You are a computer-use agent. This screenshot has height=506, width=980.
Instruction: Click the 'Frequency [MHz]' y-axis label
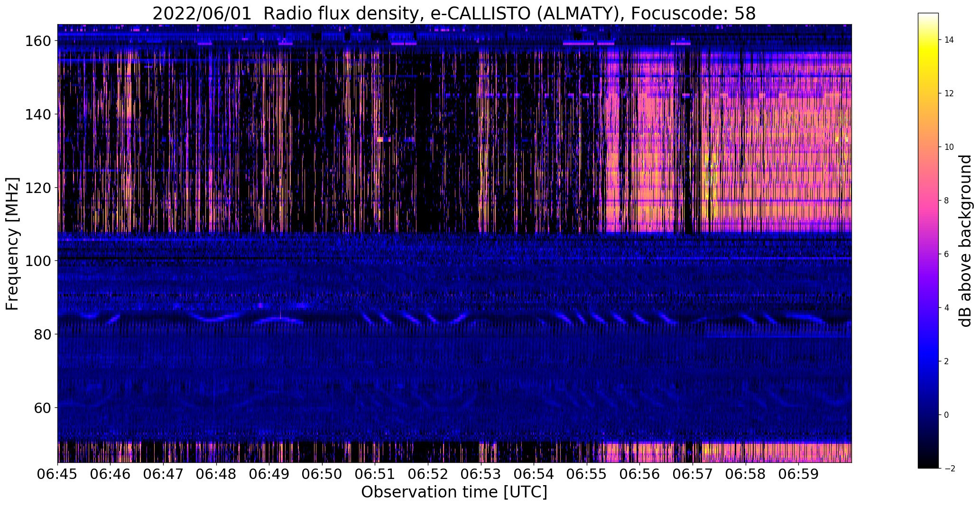(x=12, y=243)
